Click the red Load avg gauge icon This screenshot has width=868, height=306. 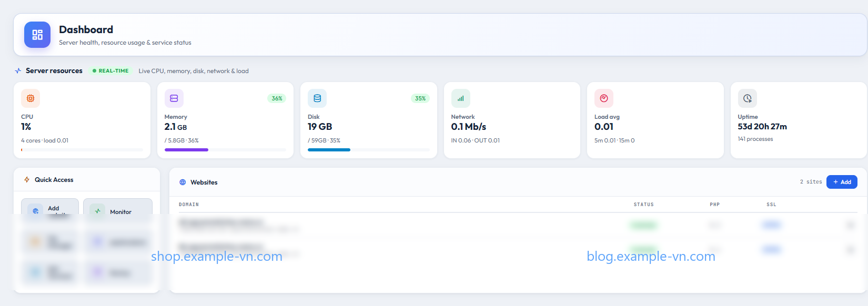point(604,98)
